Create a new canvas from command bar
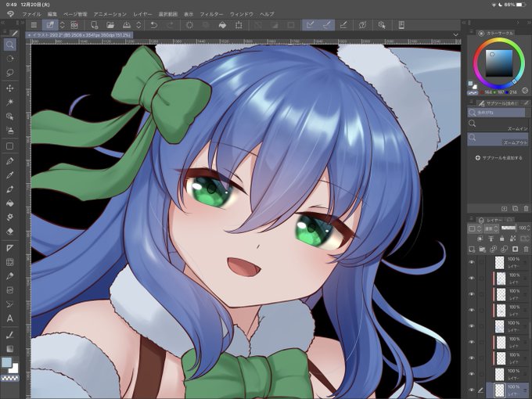 pos(95,25)
